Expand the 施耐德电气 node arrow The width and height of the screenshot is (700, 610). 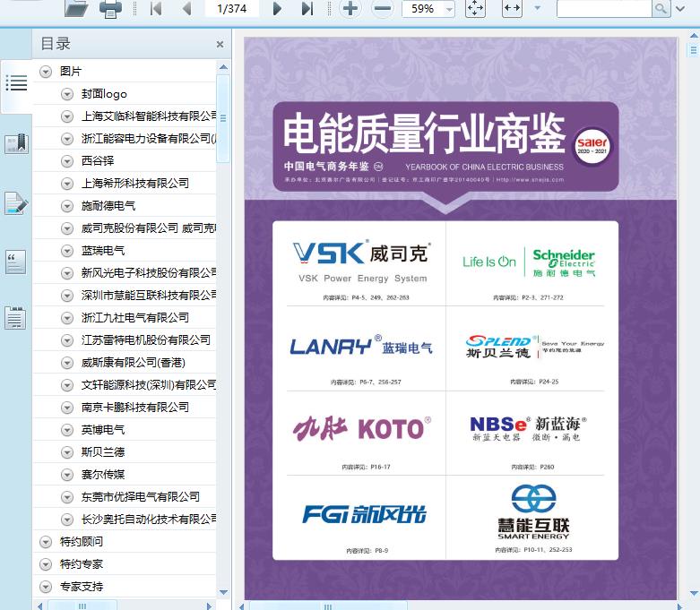click(67, 206)
